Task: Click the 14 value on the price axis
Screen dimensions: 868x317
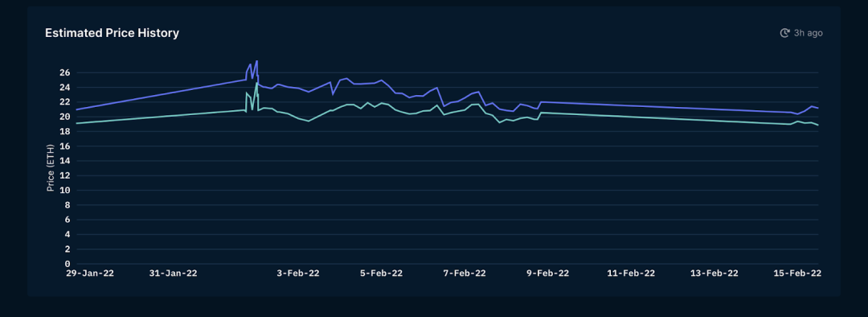Action: [65, 161]
